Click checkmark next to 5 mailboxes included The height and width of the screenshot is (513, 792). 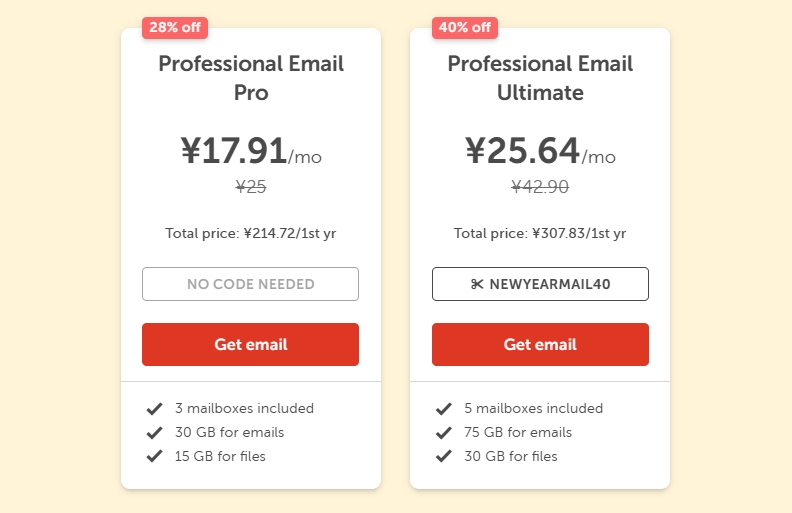pos(444,408)
